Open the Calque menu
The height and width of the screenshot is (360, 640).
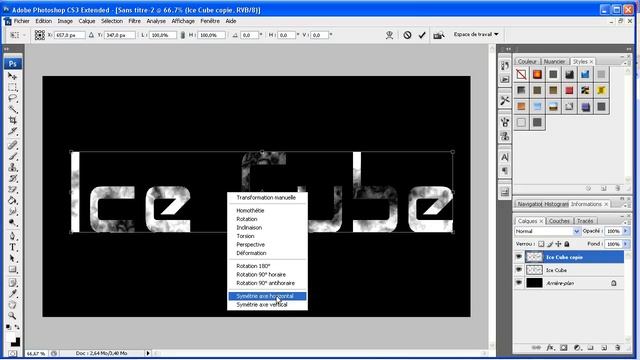87,21
